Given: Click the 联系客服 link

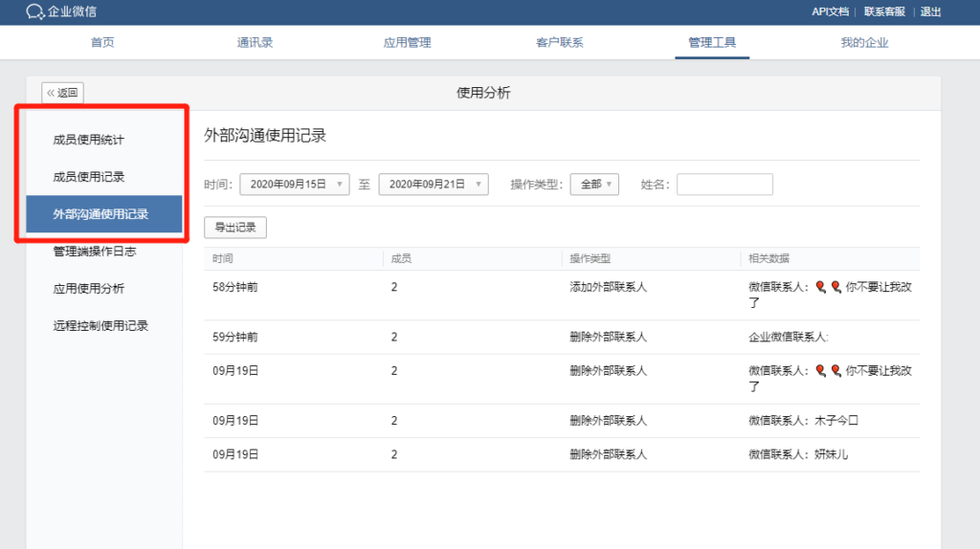Looking at the screenshot, I should coord(884,11).
